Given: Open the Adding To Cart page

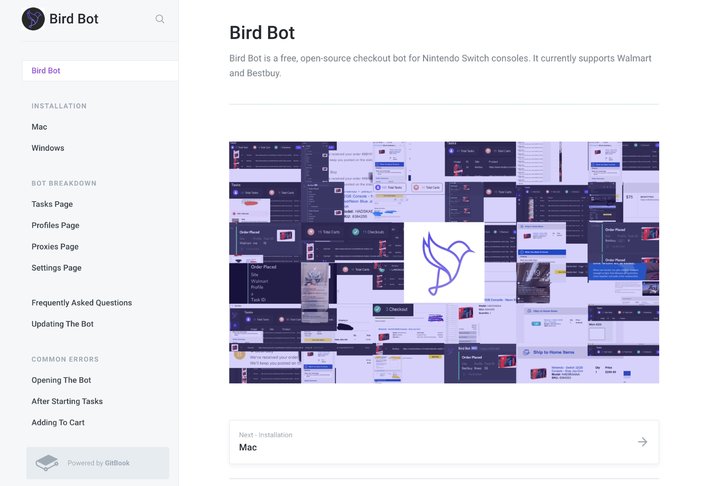Looking at the screenshot, I should (x=58, y=422).
